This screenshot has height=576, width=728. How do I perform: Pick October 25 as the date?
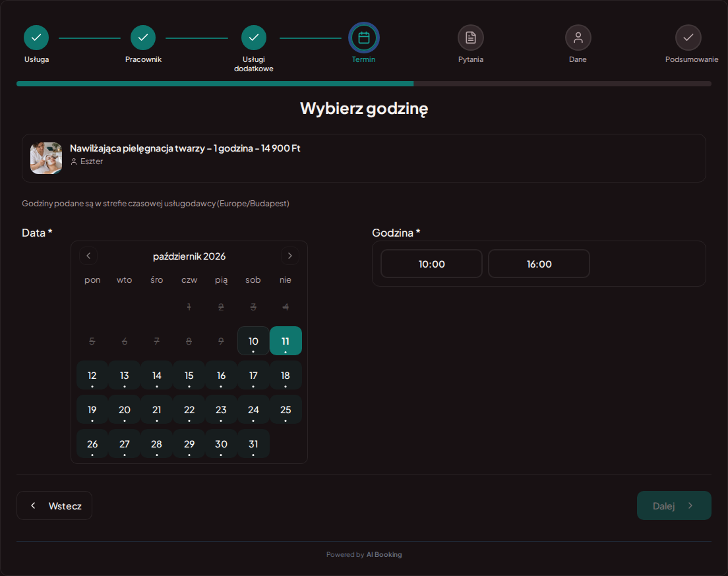(x=286, y=410)
